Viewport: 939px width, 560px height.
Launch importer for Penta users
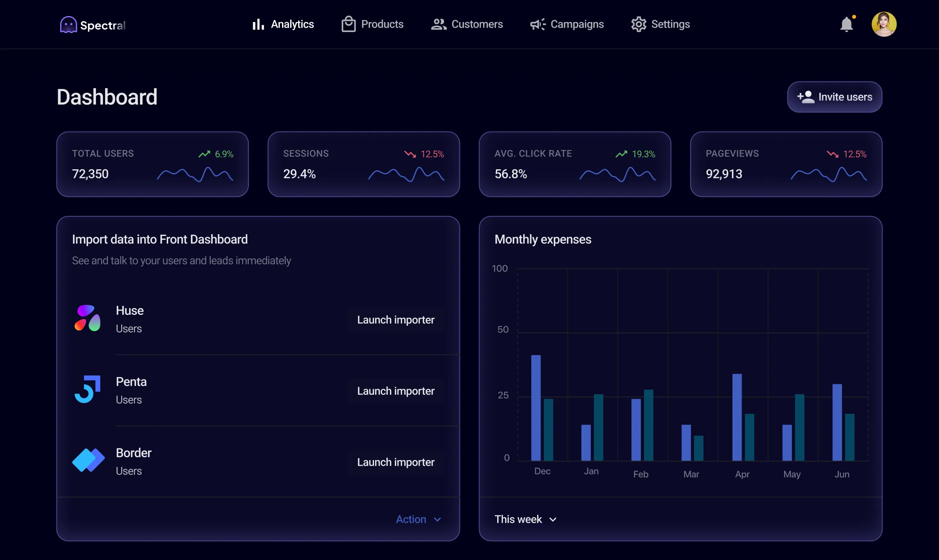point(396,391)
